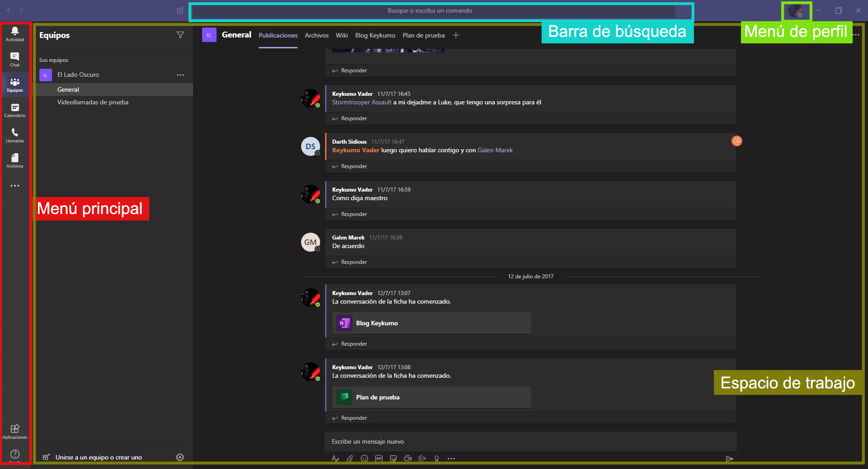The height and width of the screenshot is (469, 868).
Task: Click the '12 de julio de 2017' date separator
Action: 530,277
